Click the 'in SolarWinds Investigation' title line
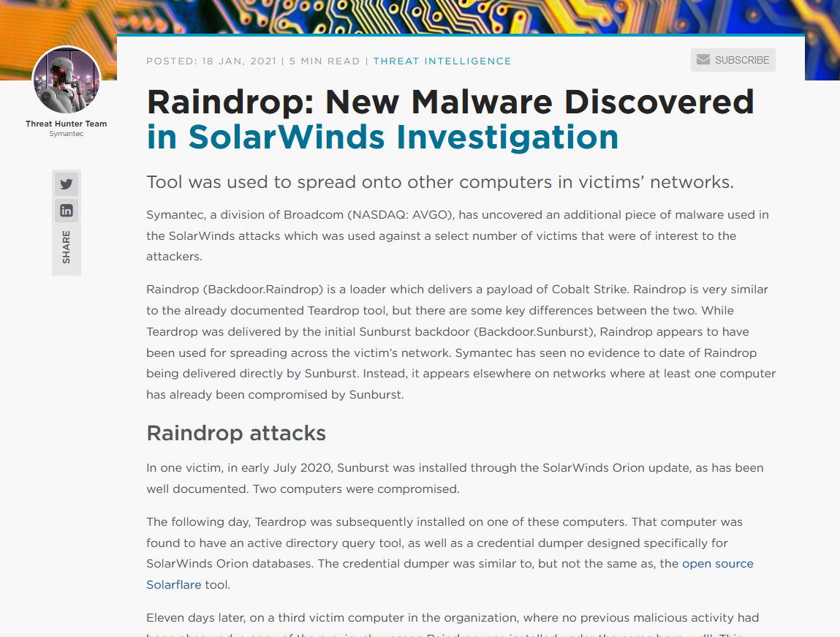 click(x=382, y=137)
